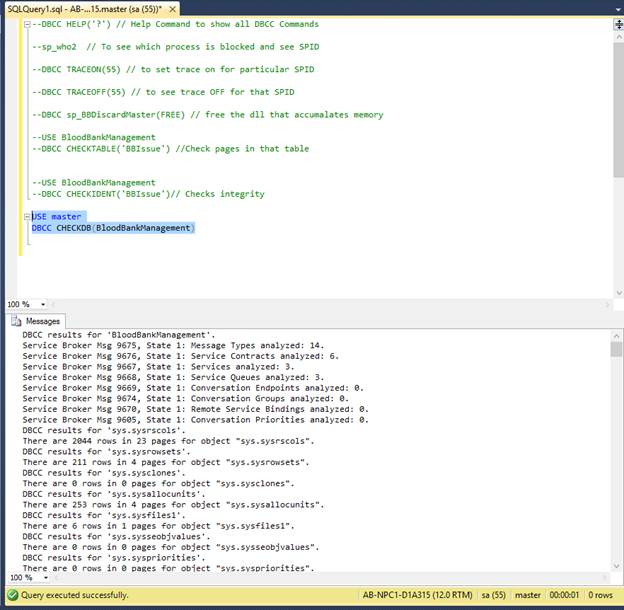Click the Msg 9674 Conversation Groups line

point(185,399)
